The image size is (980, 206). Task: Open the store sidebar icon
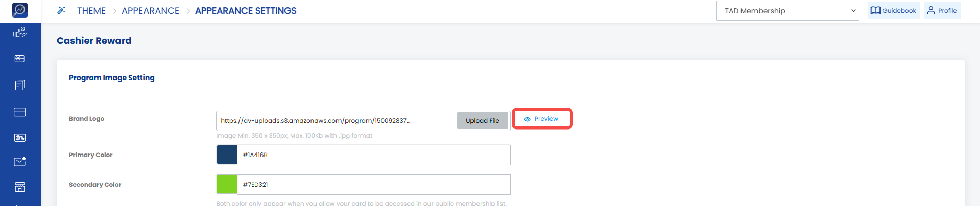[x=20, y=187]
